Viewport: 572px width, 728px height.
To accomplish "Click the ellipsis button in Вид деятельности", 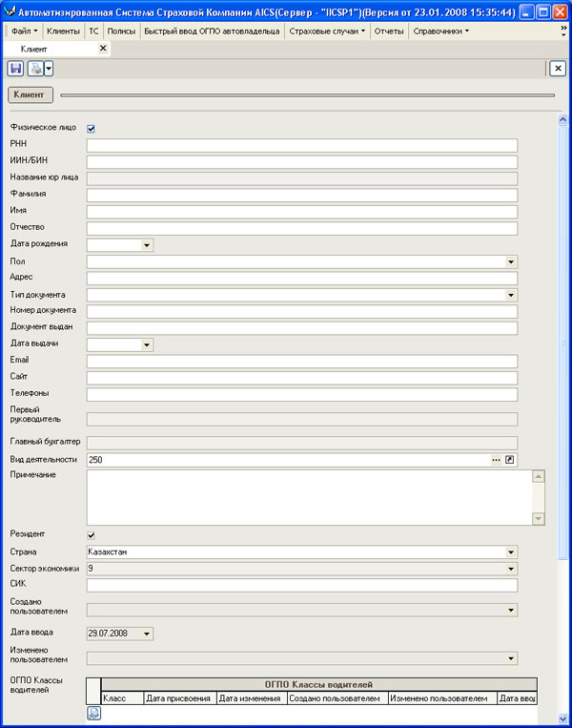I will tap(496, 460).
